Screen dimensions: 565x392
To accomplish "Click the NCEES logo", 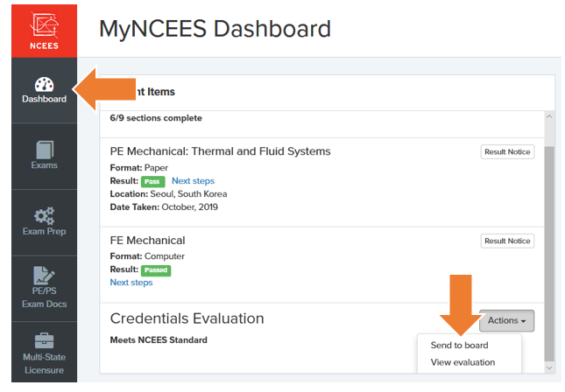I will click(38, 30).
